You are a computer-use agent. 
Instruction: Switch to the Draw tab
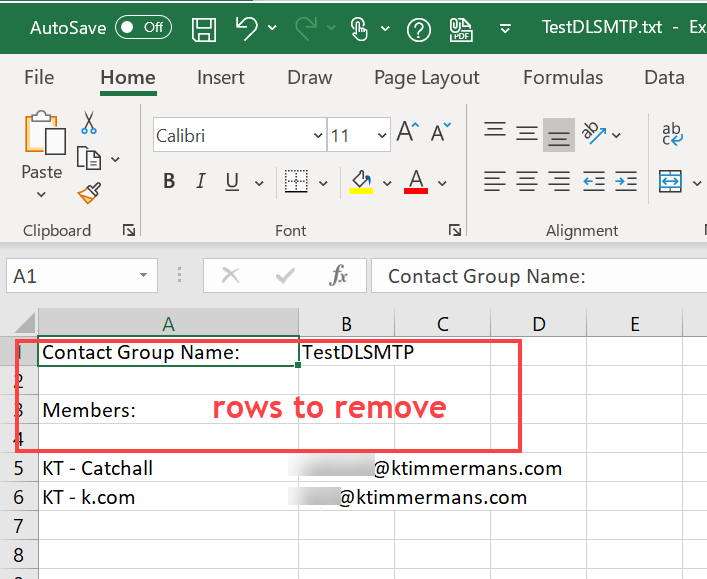(310, 78)
